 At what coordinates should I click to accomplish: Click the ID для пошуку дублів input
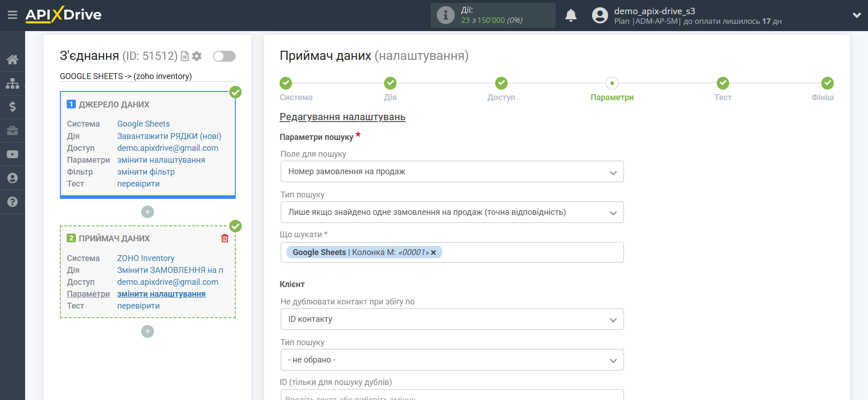point(452,395)
